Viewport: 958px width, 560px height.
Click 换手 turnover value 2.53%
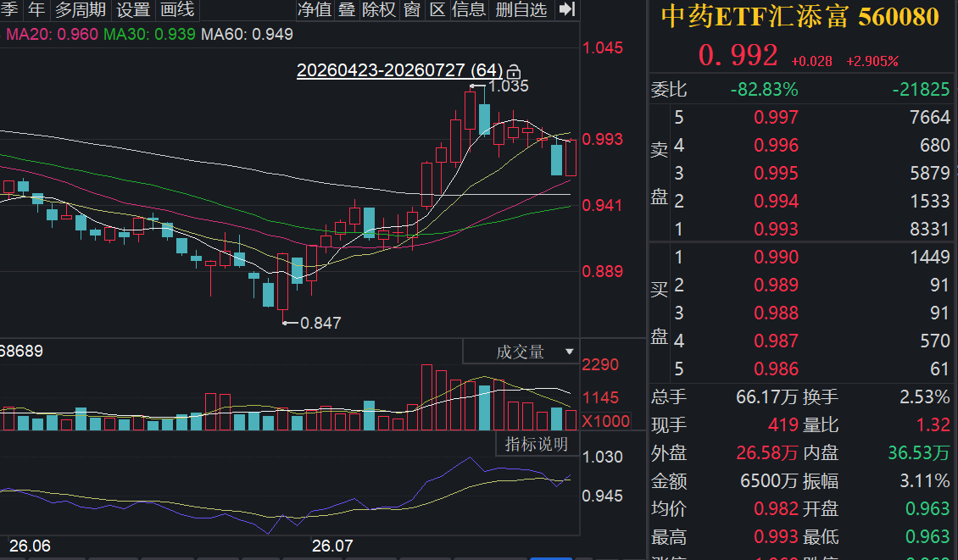tap(924, 397)
